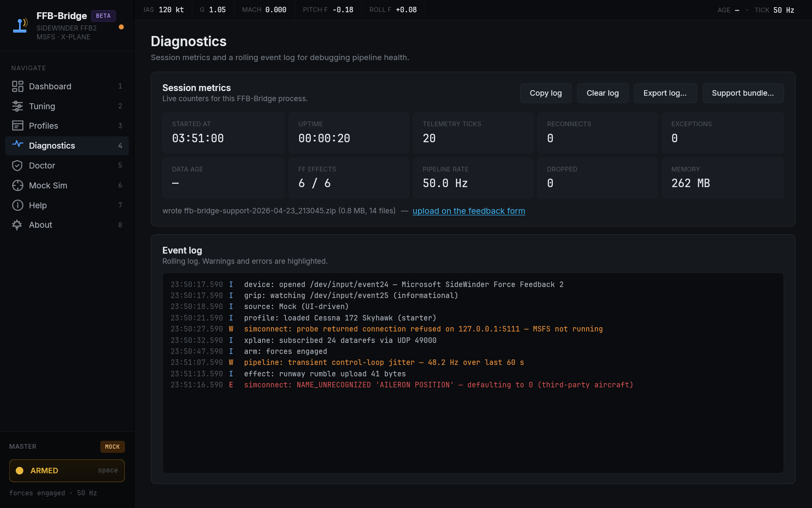Open the Export log dialog
The height and width of the screenshot is (508, 812).
click(x=665, y=93)
